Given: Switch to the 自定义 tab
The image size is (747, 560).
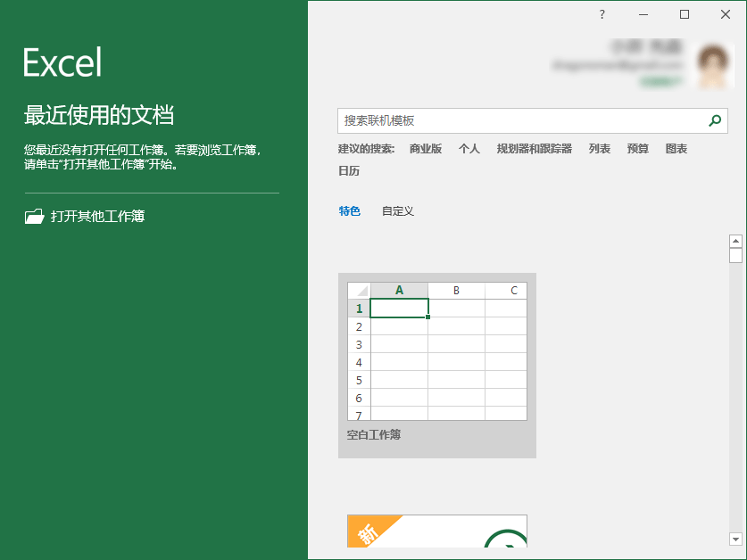Looking at the screenshot, I should (398, 211).
